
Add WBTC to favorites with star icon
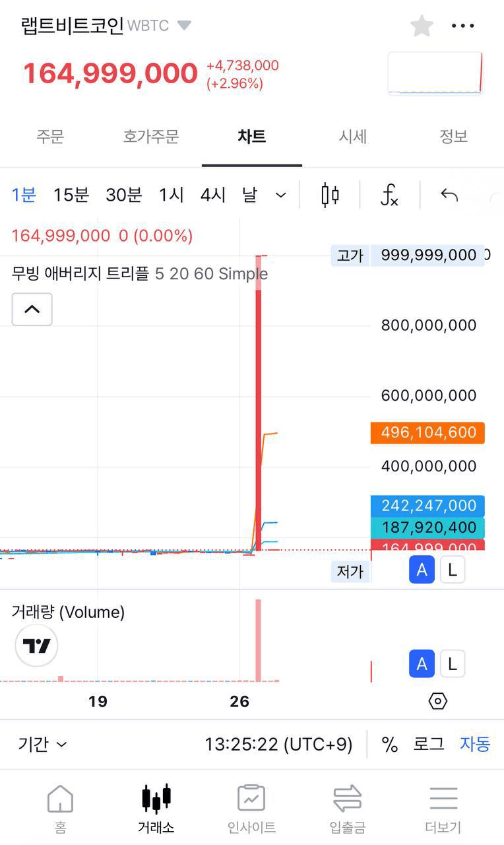[422, 26]
